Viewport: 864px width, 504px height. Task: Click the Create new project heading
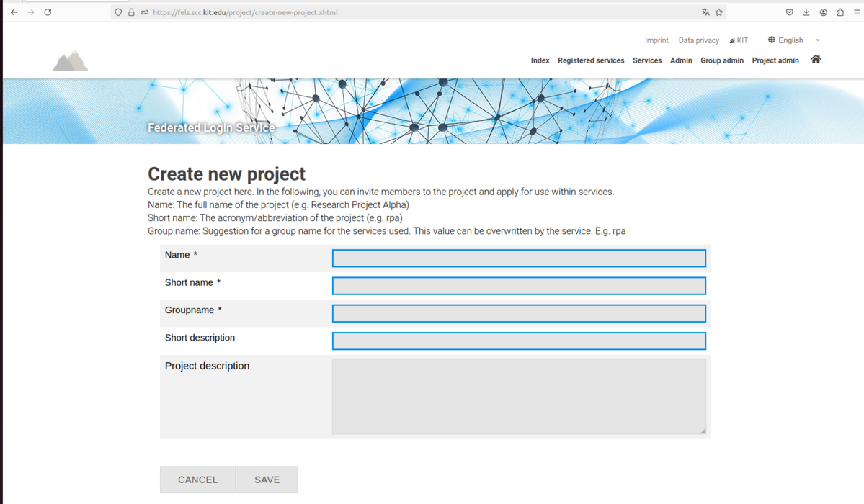(x=226, y=174)
